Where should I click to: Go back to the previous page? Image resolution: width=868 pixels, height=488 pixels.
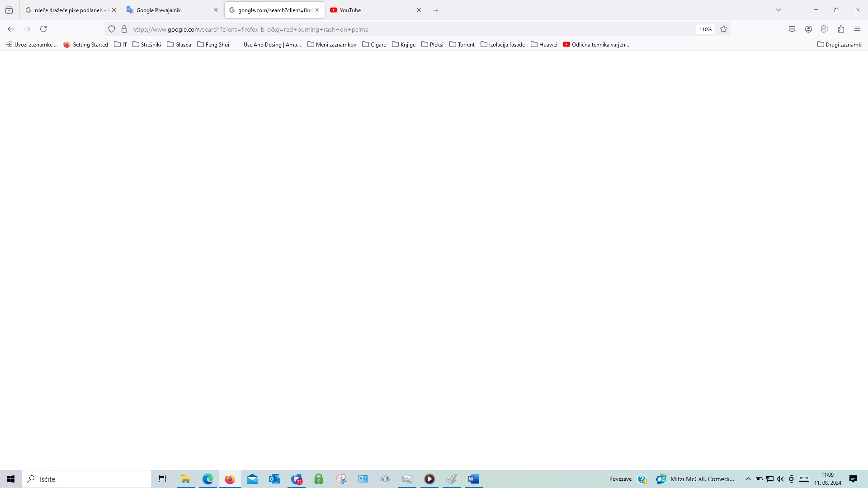11,29
